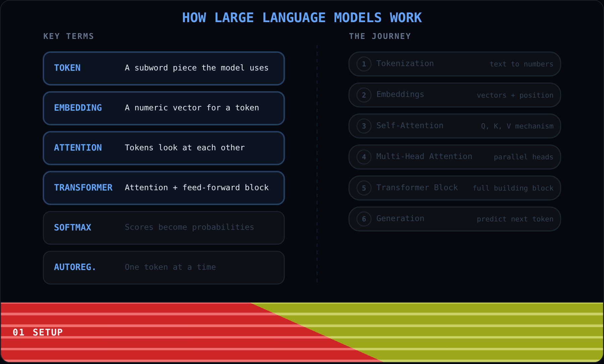Viewport: 604px width, 364px height.
Task: Click the How Large Language Models Work title
Action: (302, 18)
